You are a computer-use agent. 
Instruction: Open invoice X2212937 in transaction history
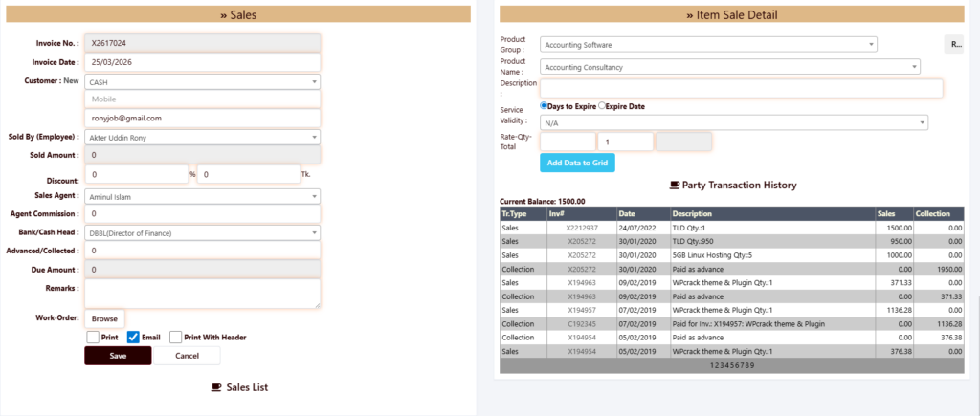click(582, 229)
